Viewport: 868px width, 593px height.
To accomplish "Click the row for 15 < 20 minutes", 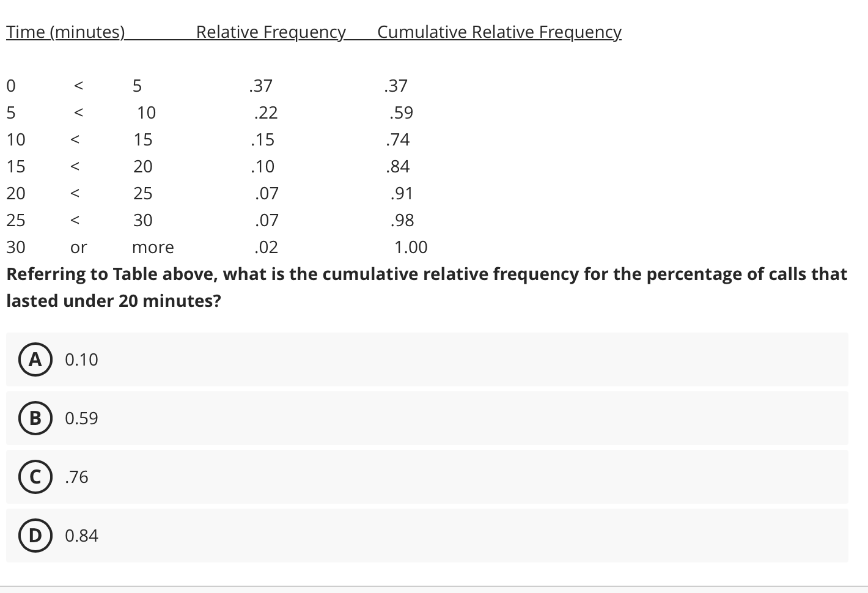I will coord(208,166).
